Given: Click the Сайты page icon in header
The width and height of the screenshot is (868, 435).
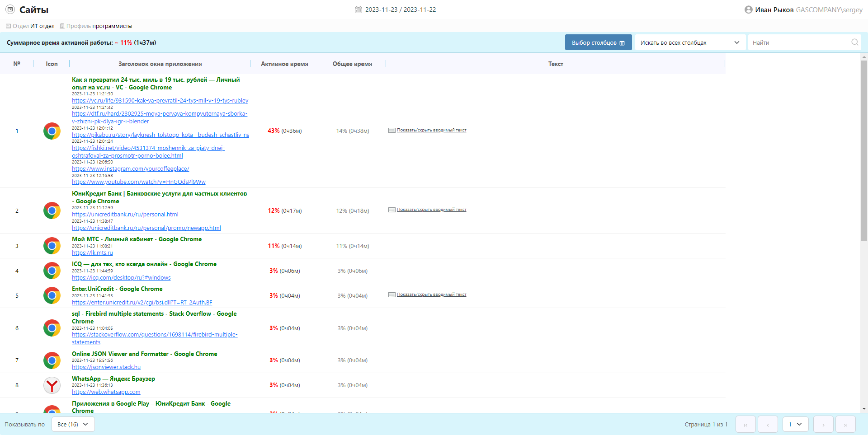Looking at the screenshot, I should (10, 9).
